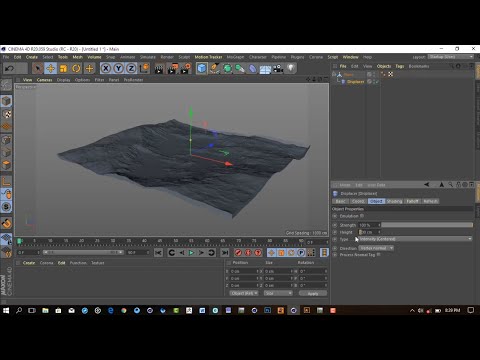Open the Motion Tracker menu
The width and height of the screenshot is (480, 360).
point(208,57)
